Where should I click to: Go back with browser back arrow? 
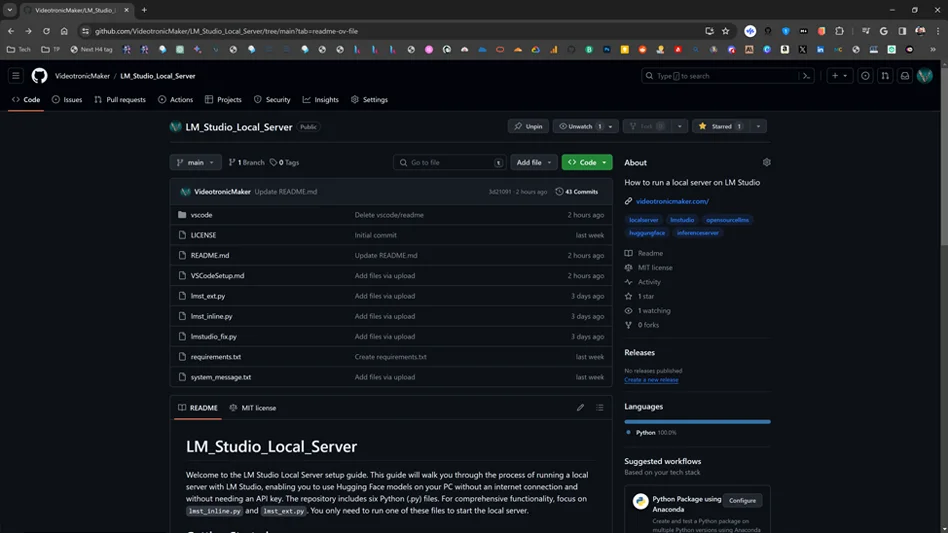(11, 31)
